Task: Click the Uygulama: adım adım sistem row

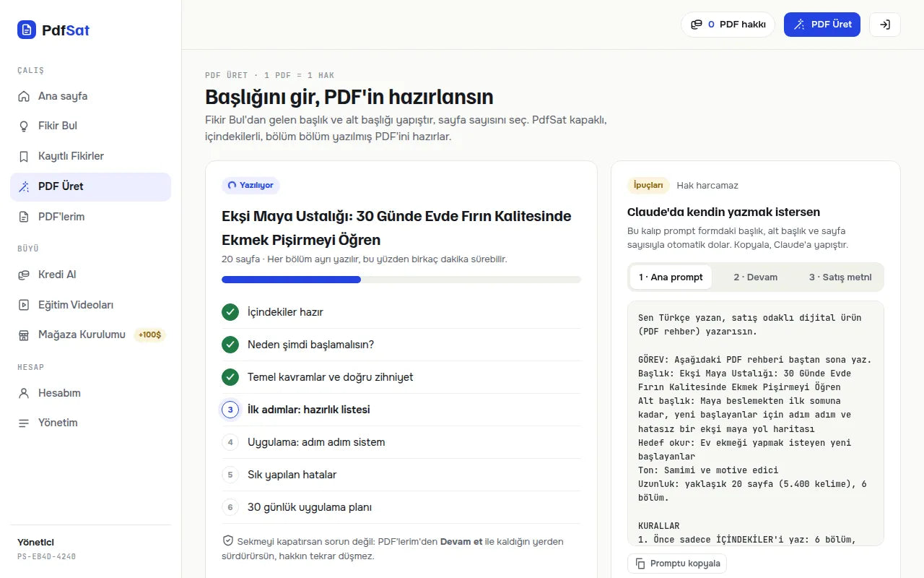Action: click(401, 442)
